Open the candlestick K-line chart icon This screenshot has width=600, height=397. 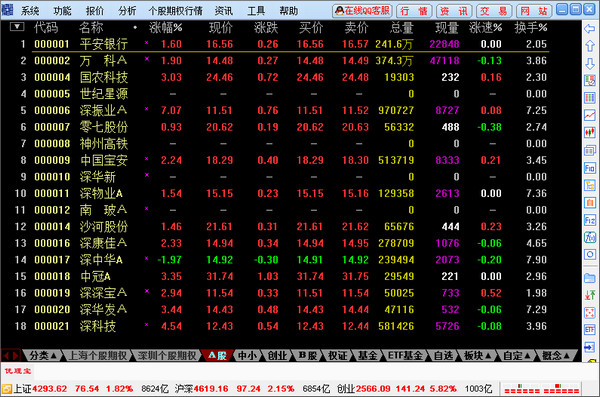(590, 132)
